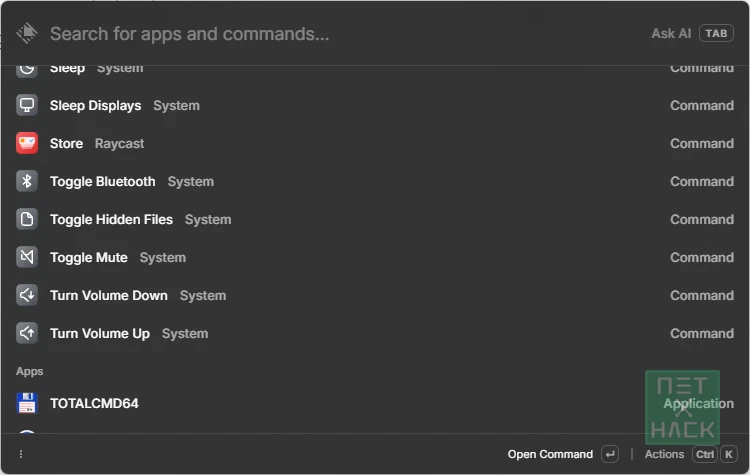The height and width of the screenshot is (475, 750).
Task: Click Command label on Turn Volume Up row
Action: (x=702, y=333)
